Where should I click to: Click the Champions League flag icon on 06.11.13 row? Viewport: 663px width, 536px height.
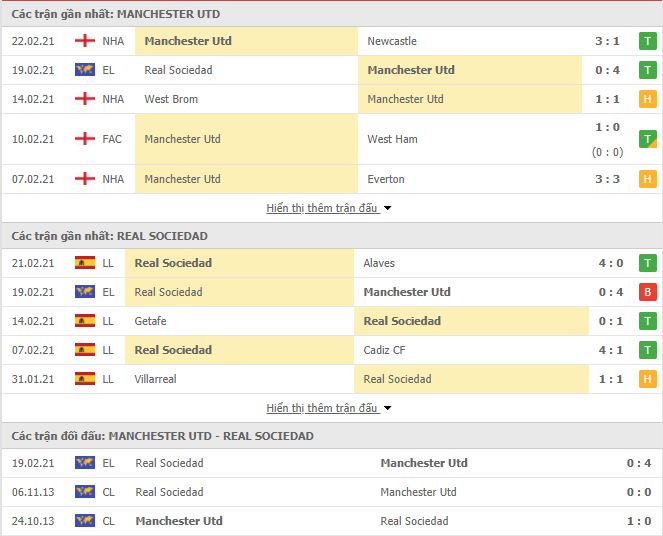(85, 492)
